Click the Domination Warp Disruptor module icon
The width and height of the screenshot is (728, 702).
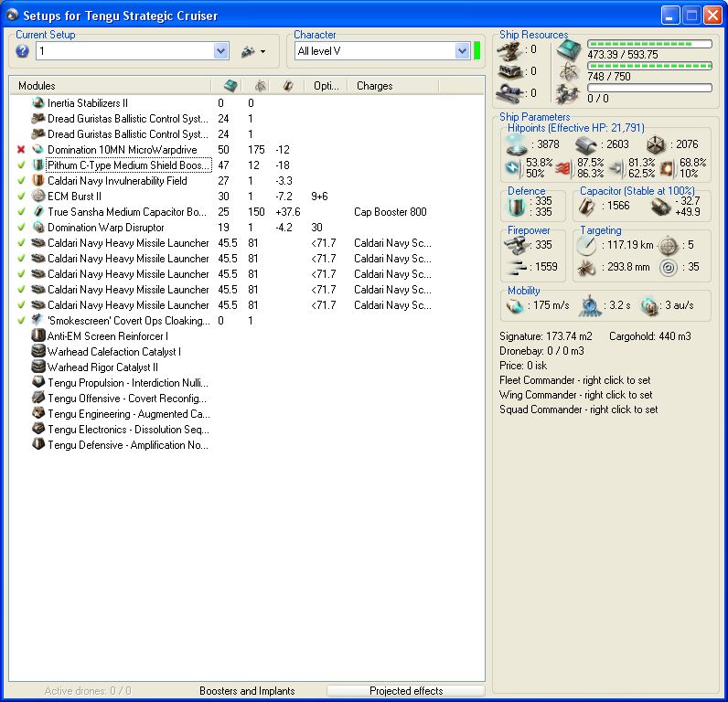pos(38,227)
